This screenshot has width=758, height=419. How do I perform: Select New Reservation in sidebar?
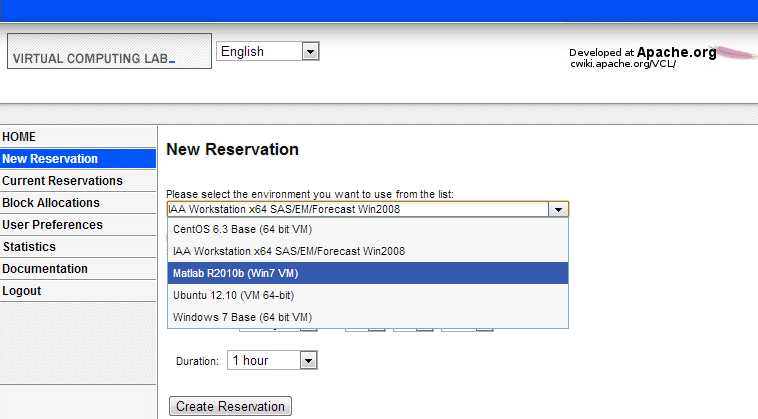78,159
